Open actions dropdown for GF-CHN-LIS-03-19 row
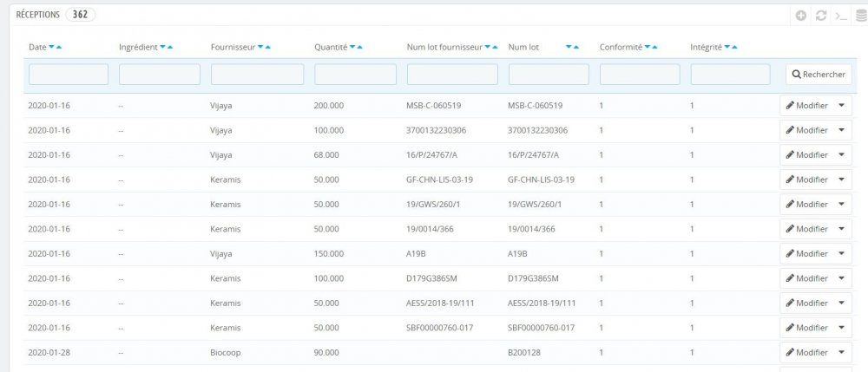 point(841,179)
